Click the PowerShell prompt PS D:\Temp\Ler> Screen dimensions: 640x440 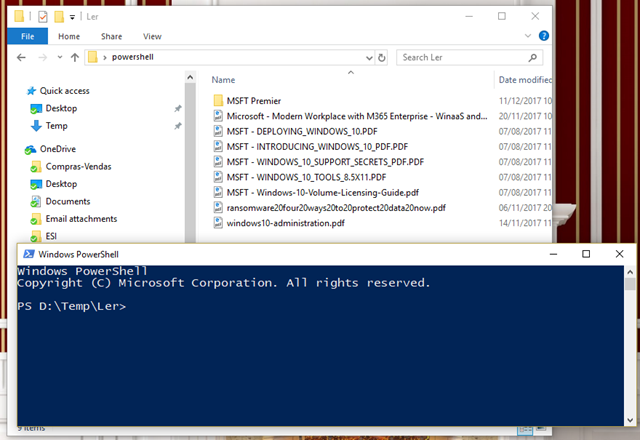coord(72,306)
